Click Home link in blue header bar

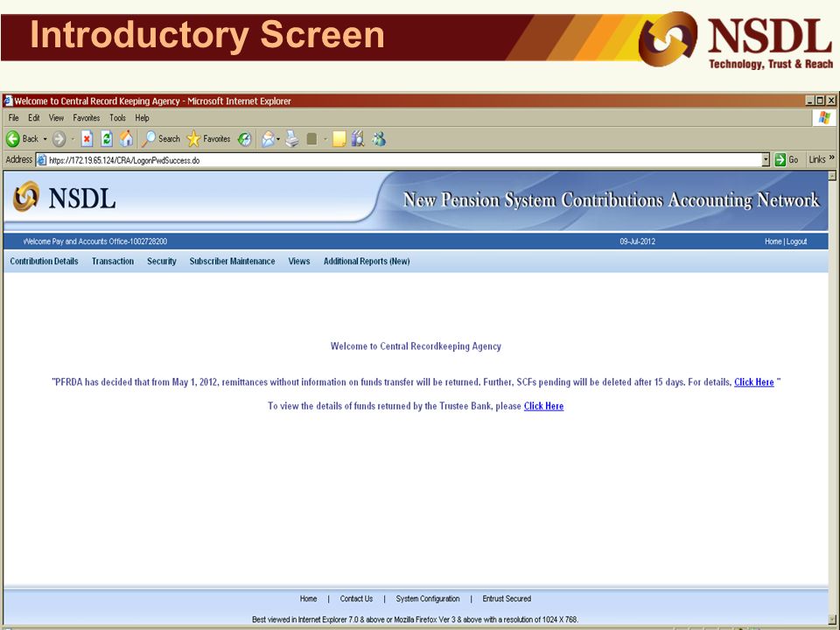(773, 241)
